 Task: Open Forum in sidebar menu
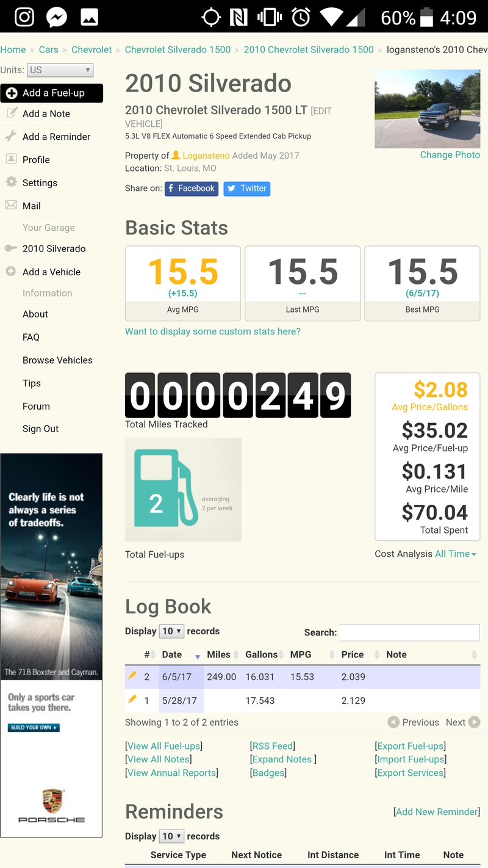click(36, 406)
